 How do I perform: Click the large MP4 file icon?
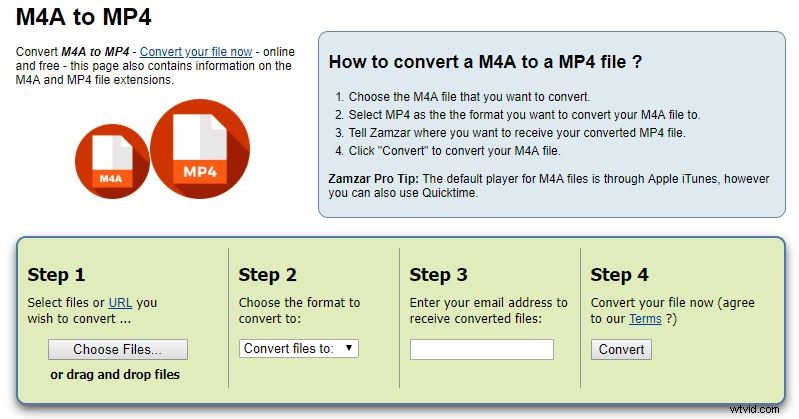click(200, 149)
